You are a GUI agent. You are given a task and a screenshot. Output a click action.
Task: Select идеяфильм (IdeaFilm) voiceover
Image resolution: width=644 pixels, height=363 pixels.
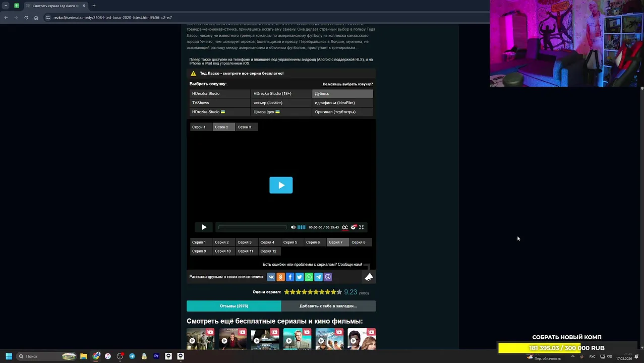point(342,103)
